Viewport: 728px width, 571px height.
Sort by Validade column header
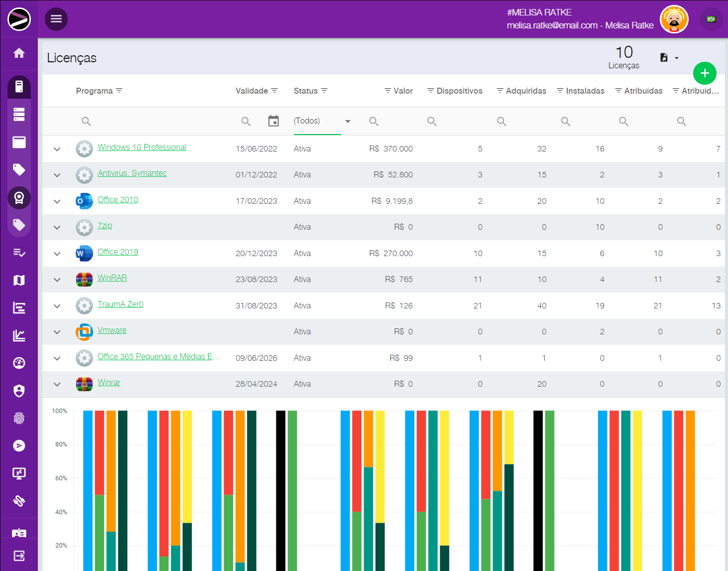[251, 91]
